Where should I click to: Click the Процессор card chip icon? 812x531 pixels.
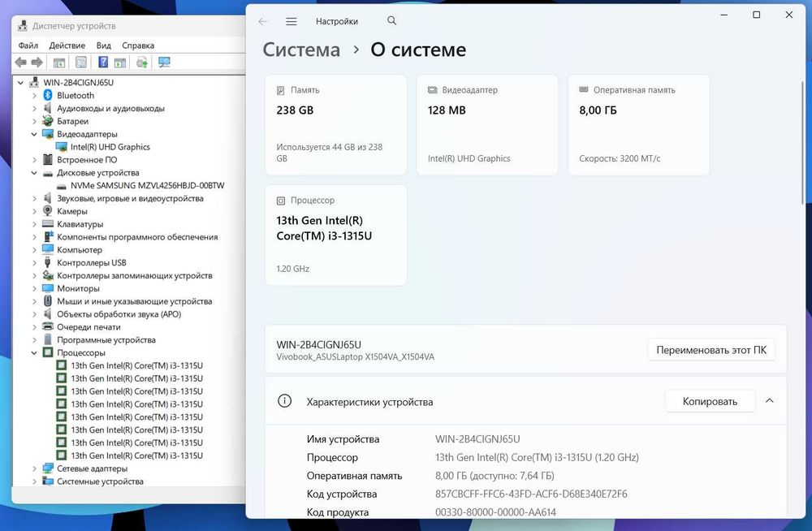pyautogui.click(x=280, y=201)
